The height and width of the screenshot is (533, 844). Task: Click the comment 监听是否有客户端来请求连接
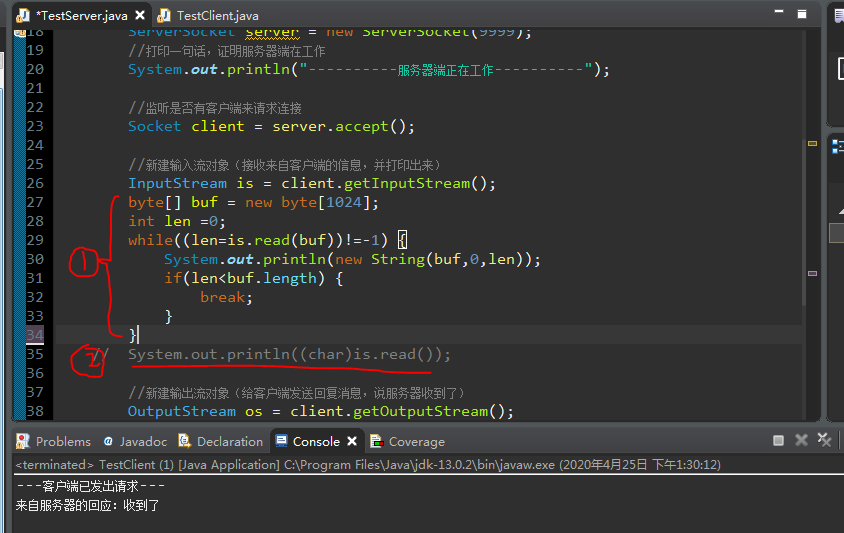[215, 108]
